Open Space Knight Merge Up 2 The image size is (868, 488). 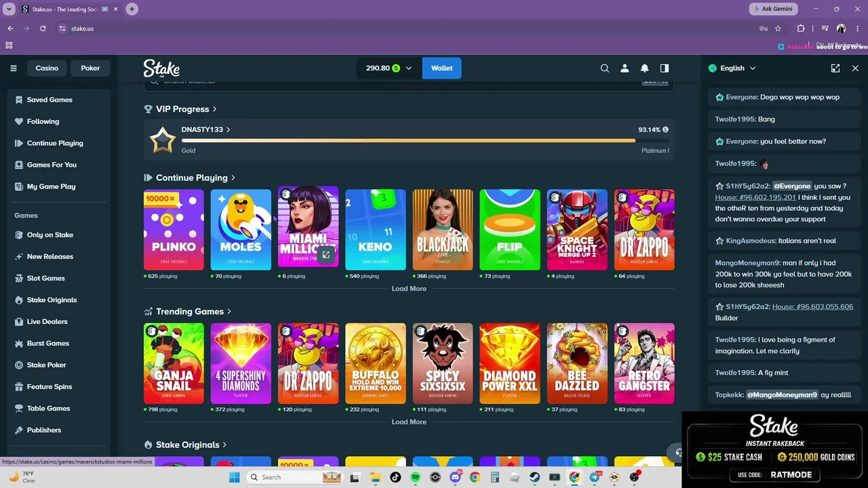click(x=577, y=230)
